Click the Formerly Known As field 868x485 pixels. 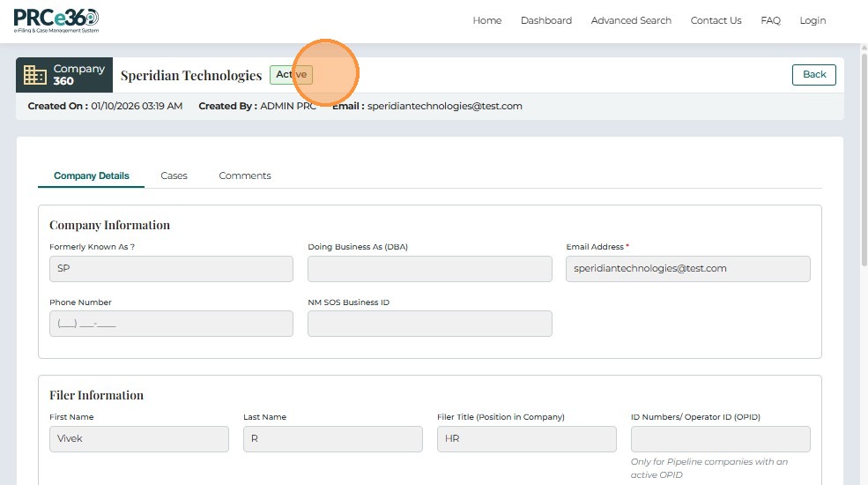[x=171, y=269]
